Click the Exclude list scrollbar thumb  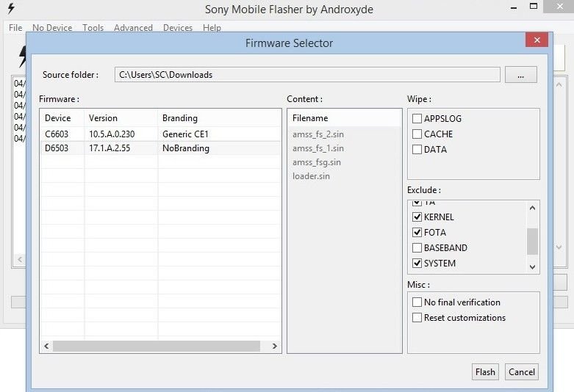click(532, 242)
